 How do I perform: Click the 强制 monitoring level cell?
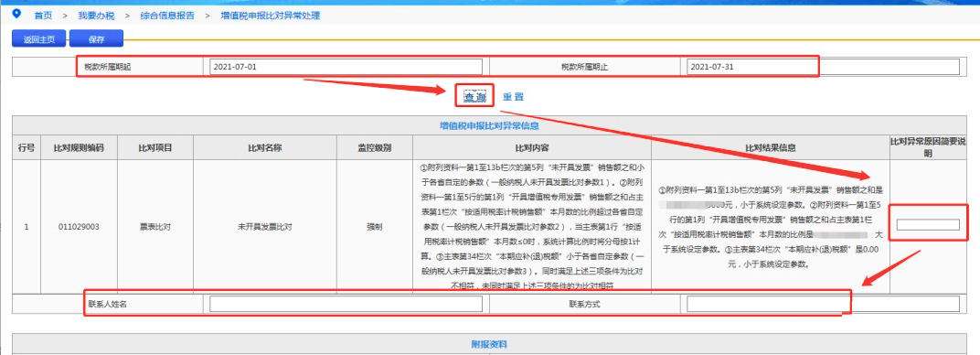tap(375, 227)
